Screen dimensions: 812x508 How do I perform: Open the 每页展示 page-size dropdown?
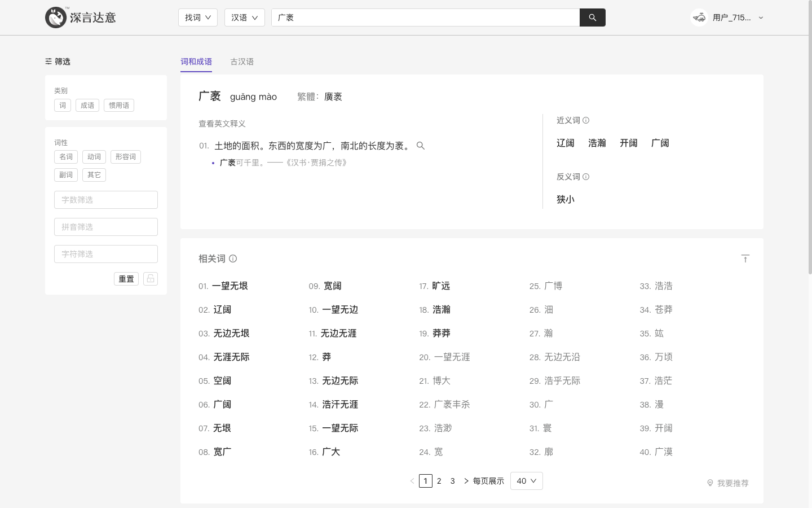(526, 481)
